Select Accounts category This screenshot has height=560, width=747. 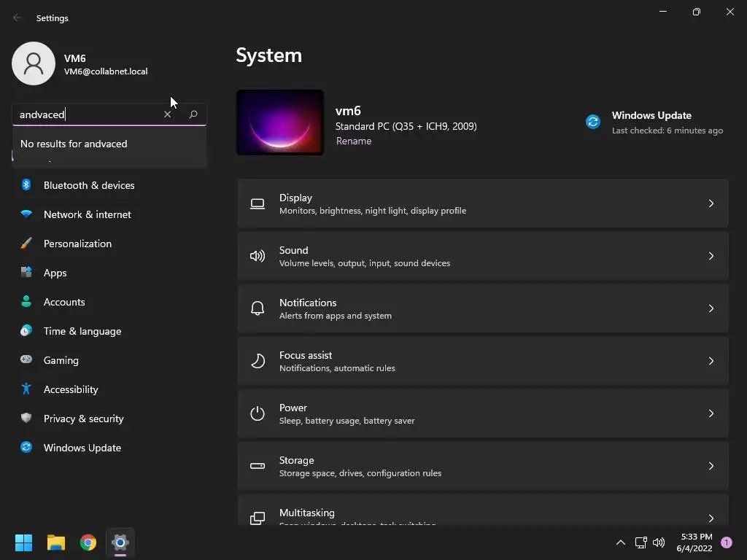[x=109, y=302]
